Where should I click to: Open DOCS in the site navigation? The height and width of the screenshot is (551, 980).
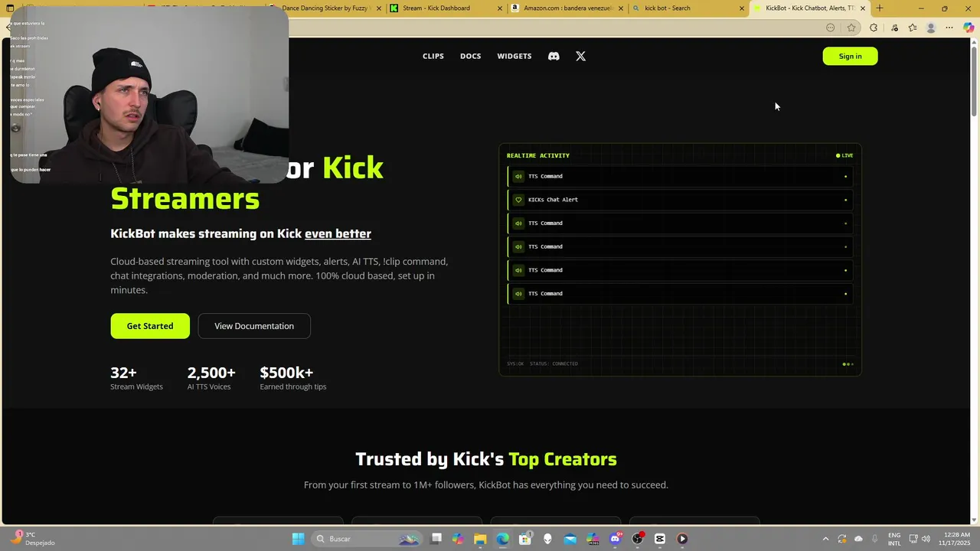click(x=471, y=56)
